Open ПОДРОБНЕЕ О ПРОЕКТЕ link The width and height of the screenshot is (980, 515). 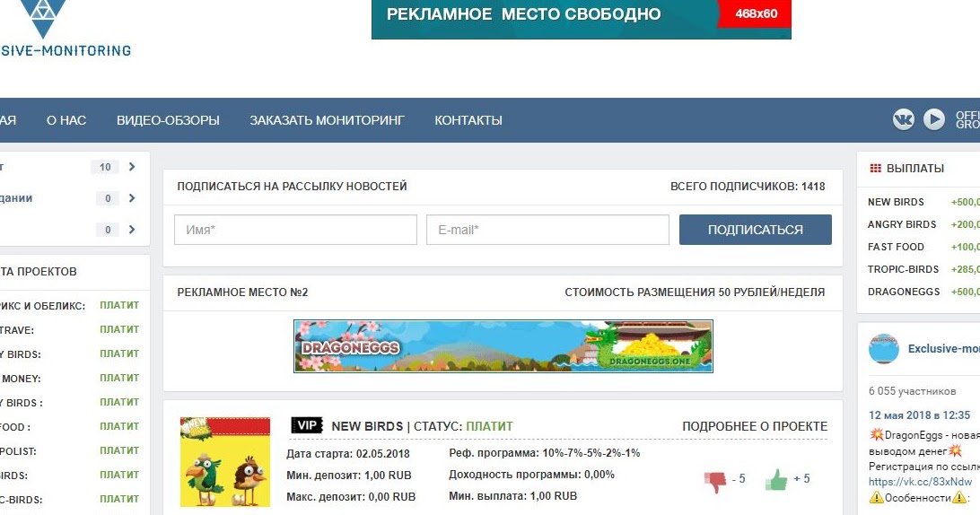(755, 426)
